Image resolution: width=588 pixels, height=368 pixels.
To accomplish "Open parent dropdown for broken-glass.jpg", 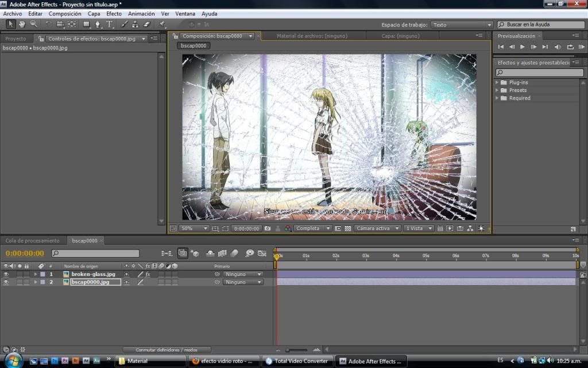I will coord(243,274).
